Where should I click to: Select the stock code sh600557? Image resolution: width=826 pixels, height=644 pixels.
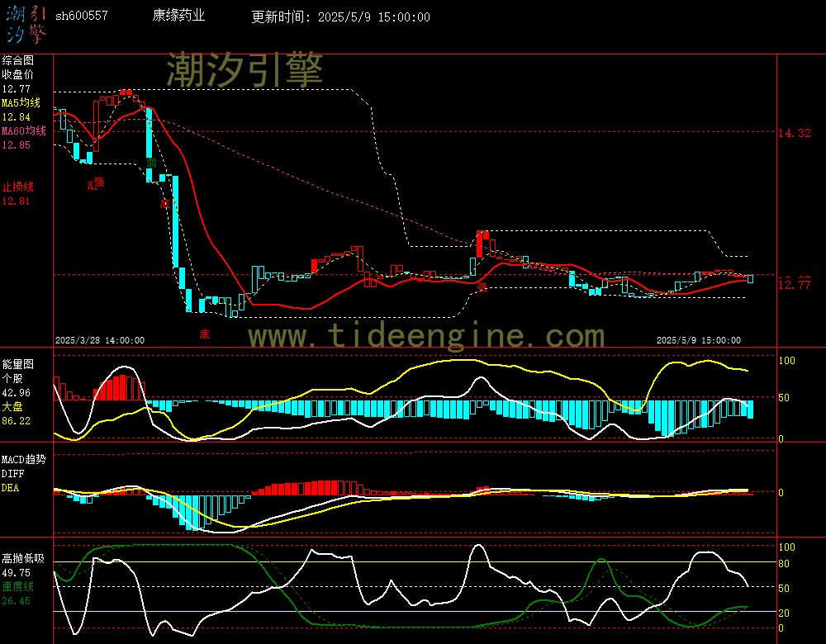point(82,16)
